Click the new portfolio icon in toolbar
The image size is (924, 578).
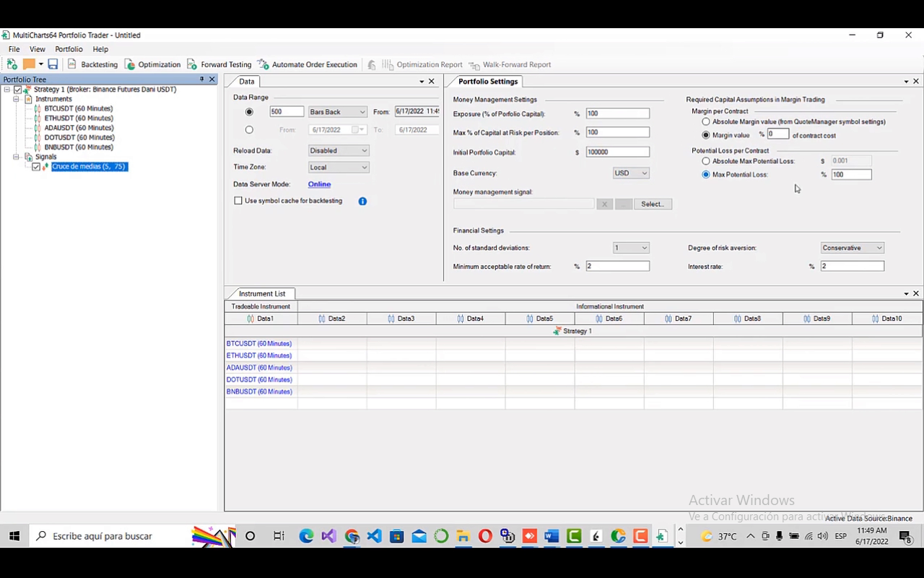tap(12, 64)
